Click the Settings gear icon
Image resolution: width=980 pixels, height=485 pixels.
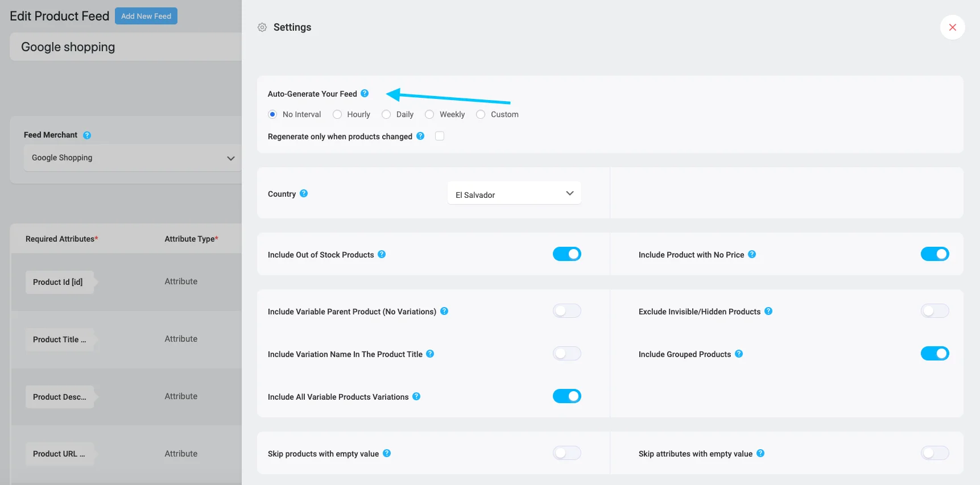[262, 27]
